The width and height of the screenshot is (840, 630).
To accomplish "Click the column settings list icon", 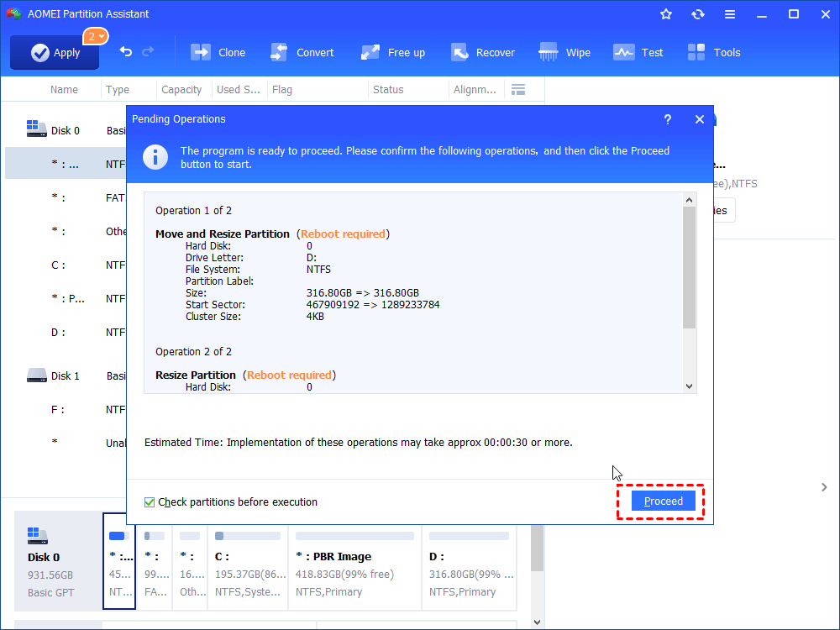I will 518,90.
